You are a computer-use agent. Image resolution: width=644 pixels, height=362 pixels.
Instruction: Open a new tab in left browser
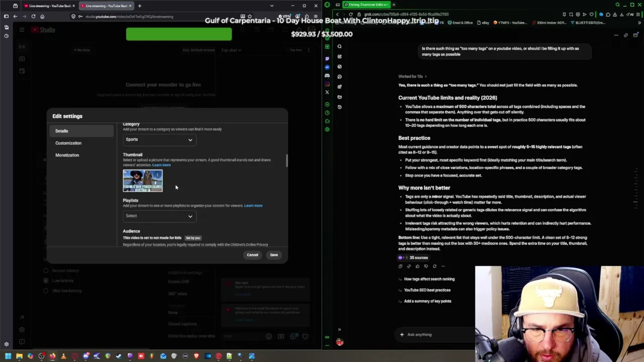139,6
